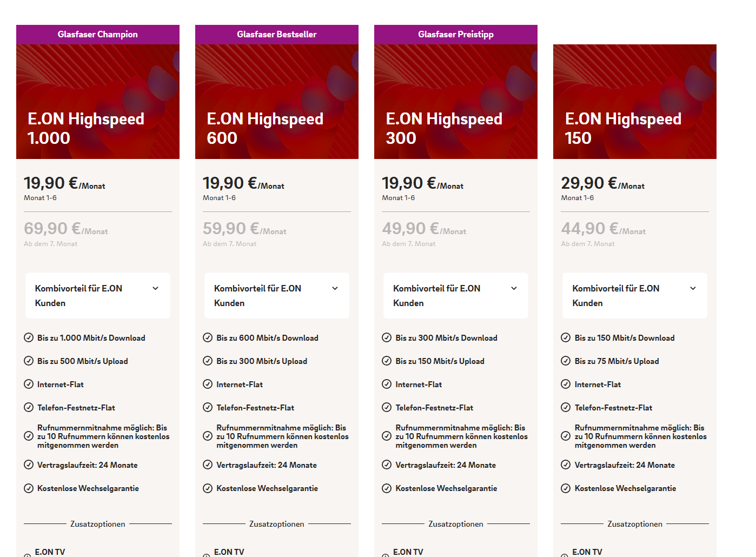
Task: Click Rufnummernmitnahme check icon in Highspeed 600 card
Action: (x=208, y=436)
